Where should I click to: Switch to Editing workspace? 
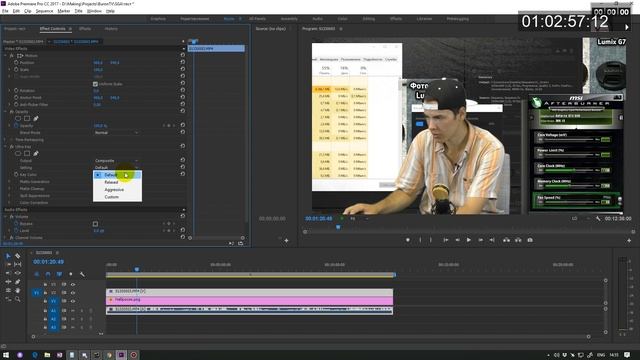pyautogui.click(x=369, y=19)
